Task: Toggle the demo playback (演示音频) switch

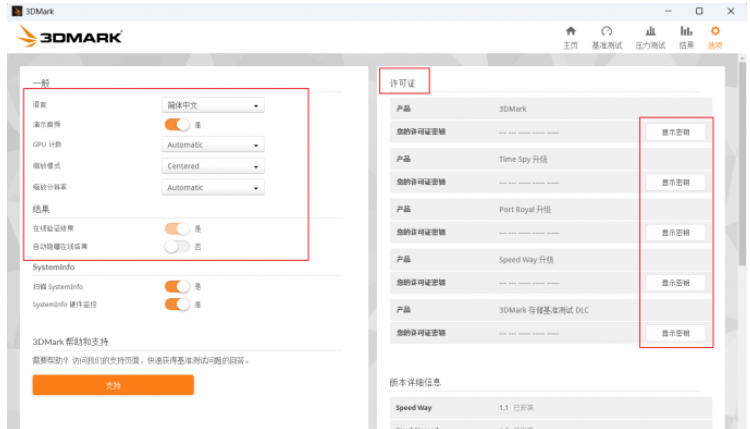Action: [x=177, y=124]
